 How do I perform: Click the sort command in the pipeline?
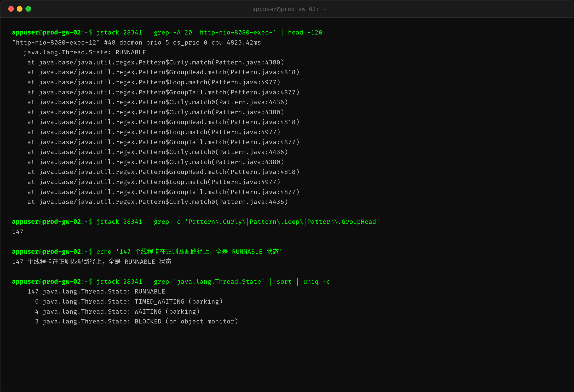pyautogui.click(x=284, y=282)
